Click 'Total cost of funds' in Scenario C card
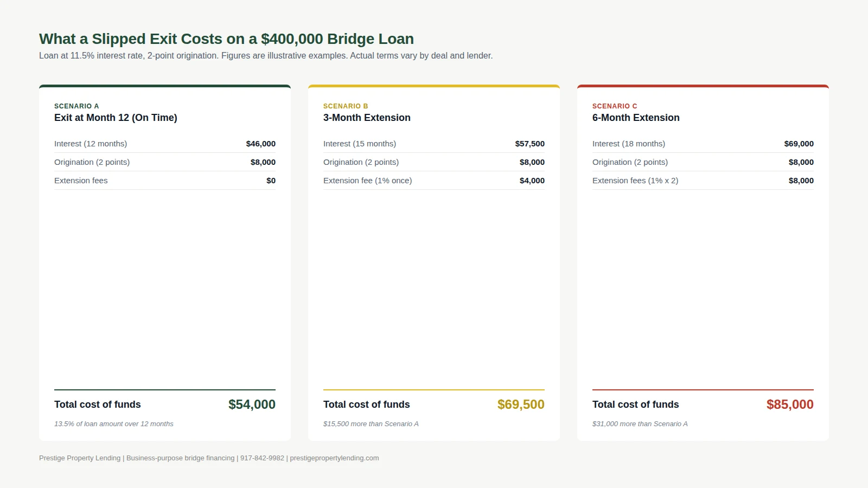Image resolution: width=868 pixels, height=488 pixels. click(x=636, y=404)
